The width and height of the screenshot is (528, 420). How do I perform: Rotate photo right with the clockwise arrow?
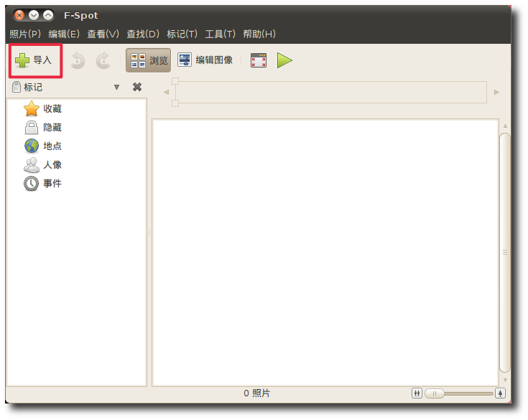click(103, 60)
